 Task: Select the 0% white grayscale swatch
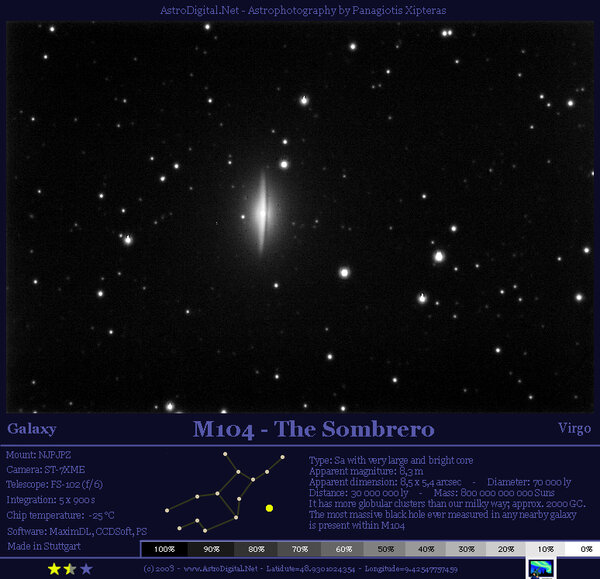(x=582, y=549)
